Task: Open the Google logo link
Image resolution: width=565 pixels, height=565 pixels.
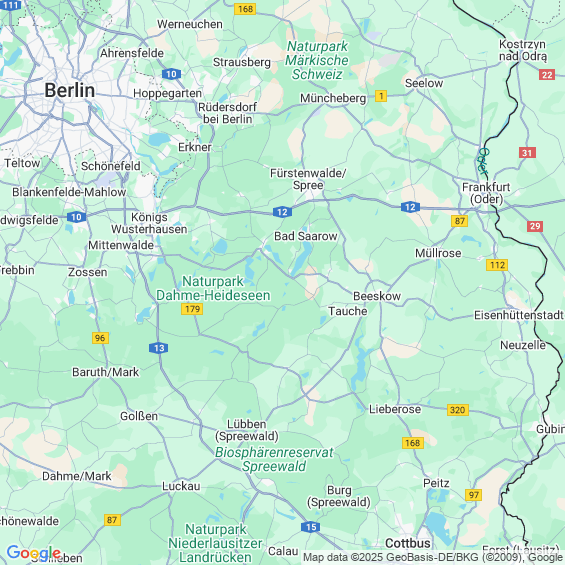Action: point(34,553)
